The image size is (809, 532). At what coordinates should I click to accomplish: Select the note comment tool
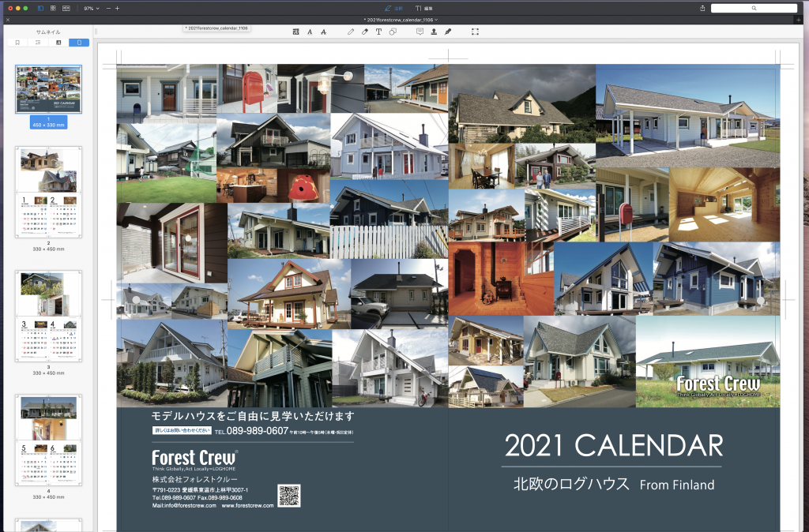click(x=420, y=32)
